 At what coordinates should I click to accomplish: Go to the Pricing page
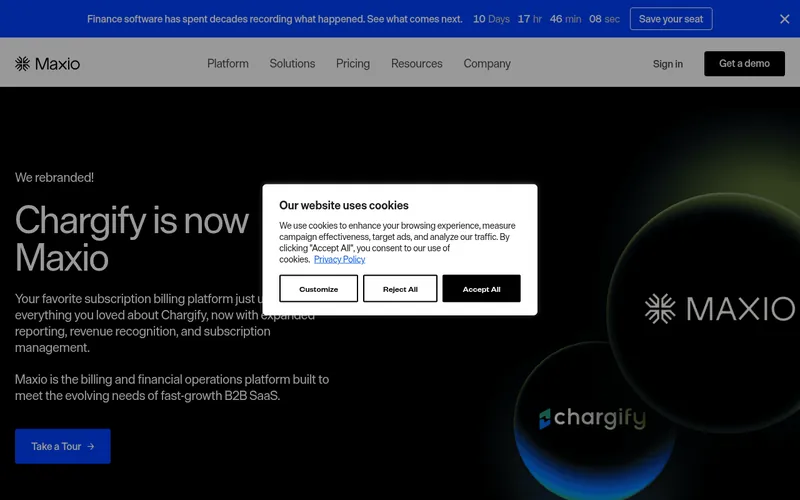click(x=353, y=64)
